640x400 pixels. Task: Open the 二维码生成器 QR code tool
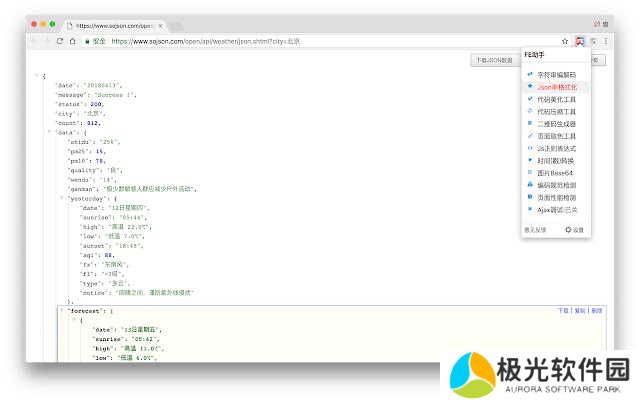557,123
